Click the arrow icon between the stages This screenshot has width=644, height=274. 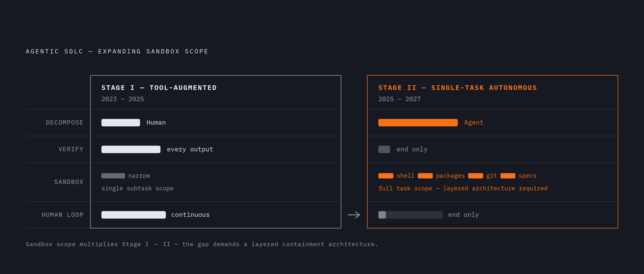tap(354, 215)
